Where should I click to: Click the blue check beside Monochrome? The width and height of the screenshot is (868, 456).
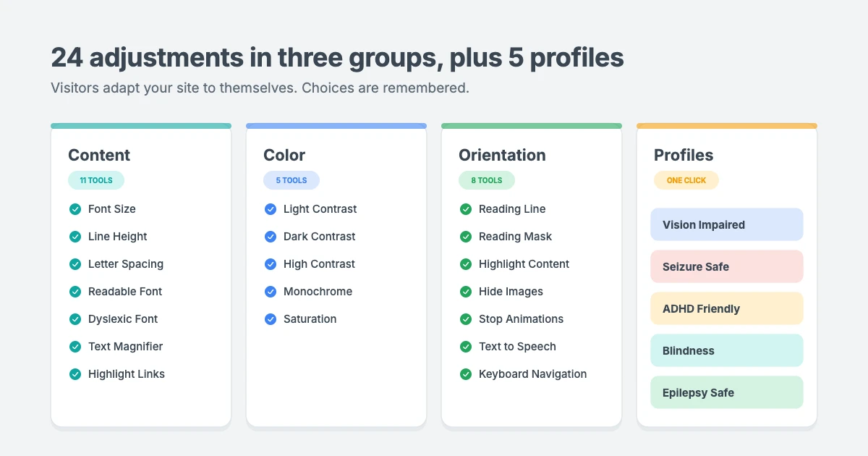pyautogui.click(x=271, y=292)
